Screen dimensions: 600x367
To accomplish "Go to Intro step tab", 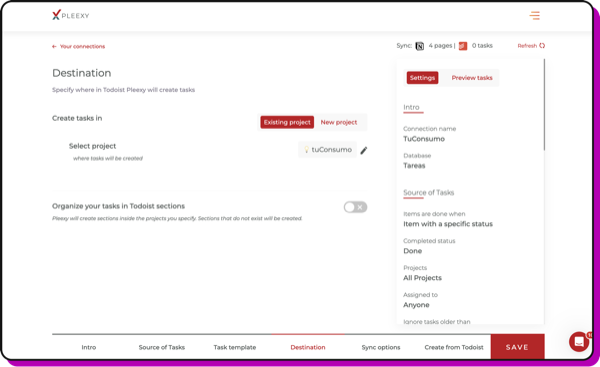I will (89, 347).
